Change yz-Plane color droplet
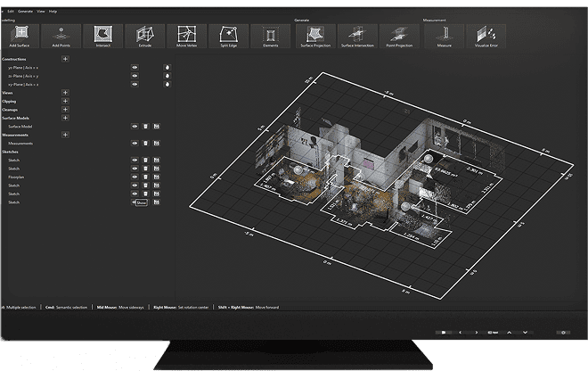 (x=167, y=67)
